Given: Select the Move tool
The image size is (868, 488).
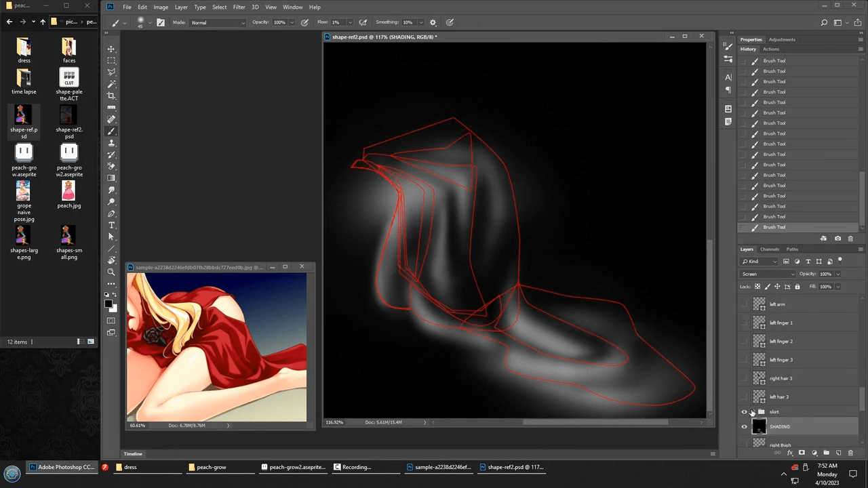Looking at the screenshot, I should 111,49.
